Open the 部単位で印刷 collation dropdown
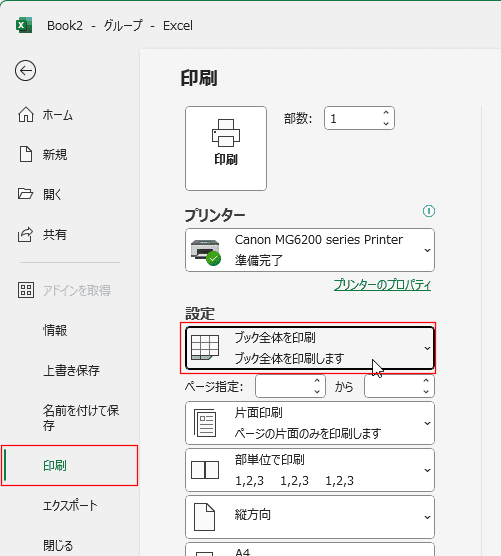The width and height of the screenshot is (501, 556). click(x=310, y=470)
